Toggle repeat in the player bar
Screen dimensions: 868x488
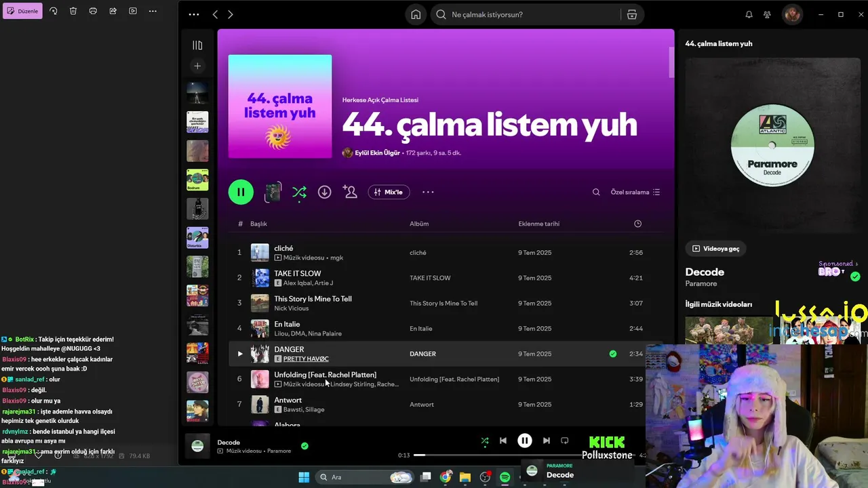click(x=565, y=441)
